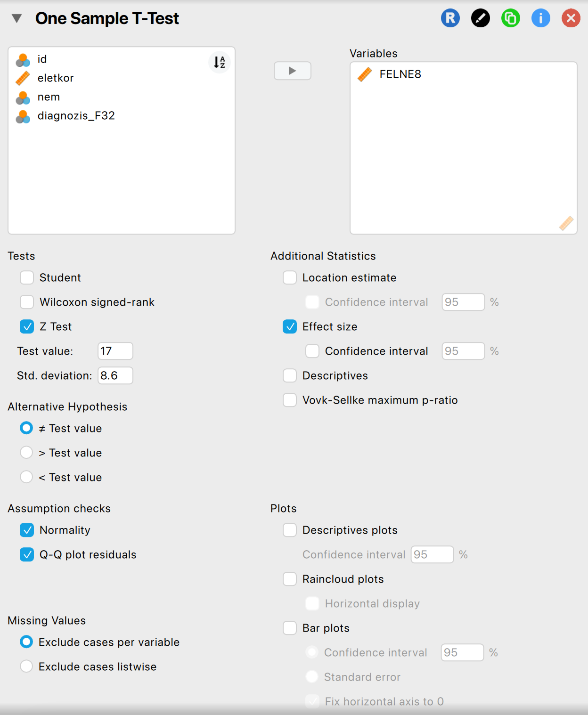Click the Test value input field
The image size is (588, 715).
pos(115,351)
